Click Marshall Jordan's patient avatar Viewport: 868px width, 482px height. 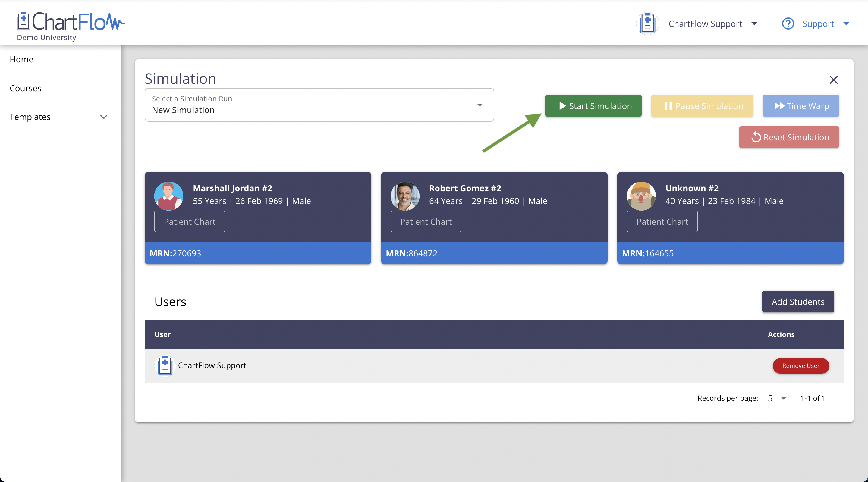coord(168,196)
